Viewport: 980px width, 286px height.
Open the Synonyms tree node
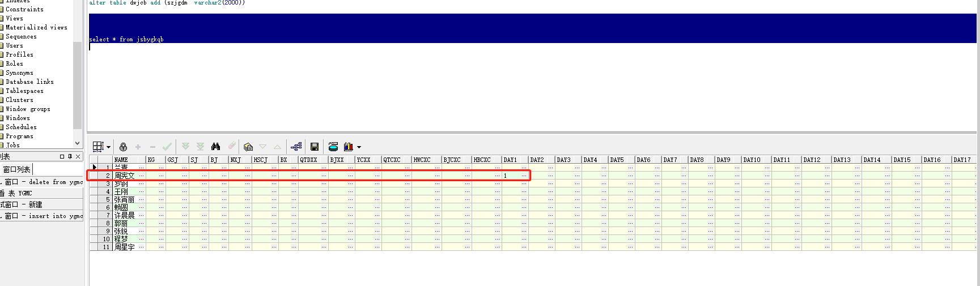tap(19, 72)
